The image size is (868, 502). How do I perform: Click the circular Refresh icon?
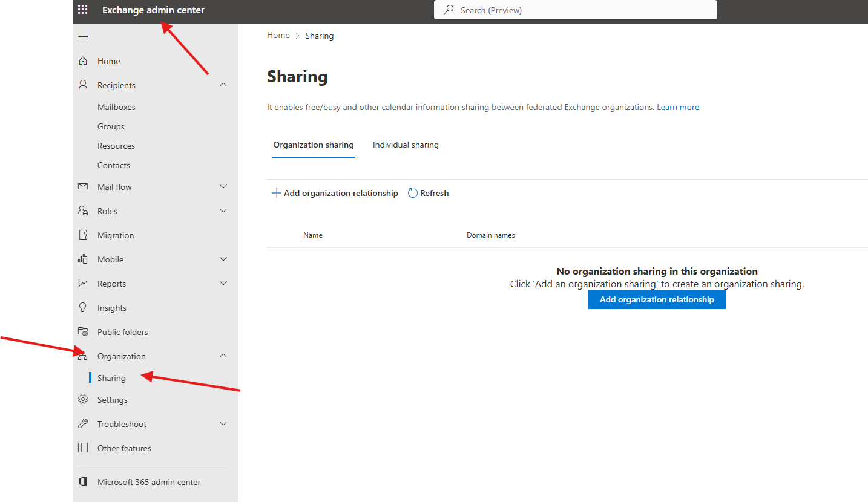pyautogui.click(x=413, y=193)
